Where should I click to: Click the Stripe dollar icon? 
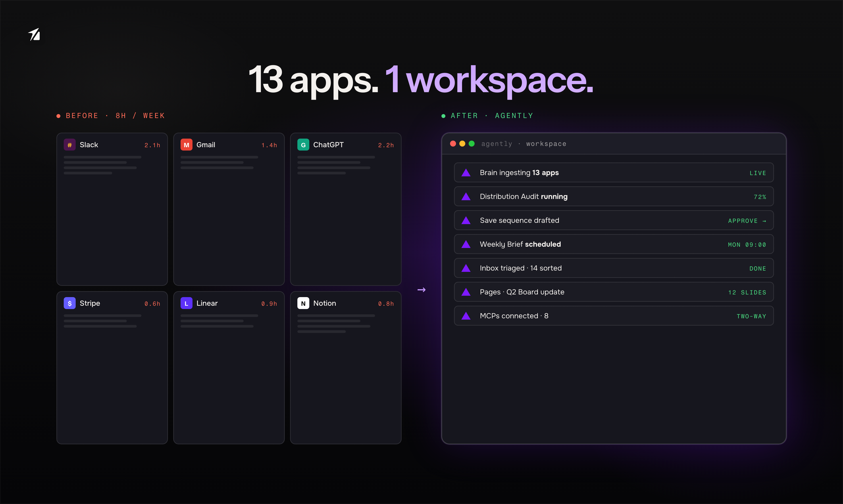[x=70, y=303]
